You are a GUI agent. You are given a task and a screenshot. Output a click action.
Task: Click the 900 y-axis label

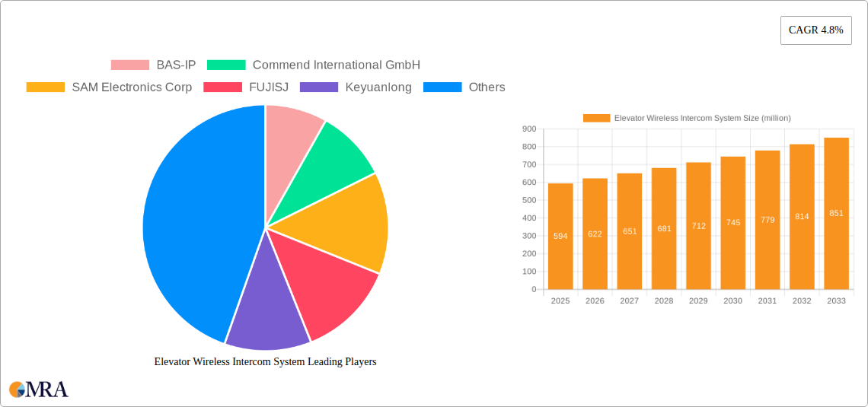[x=529, y=129]
